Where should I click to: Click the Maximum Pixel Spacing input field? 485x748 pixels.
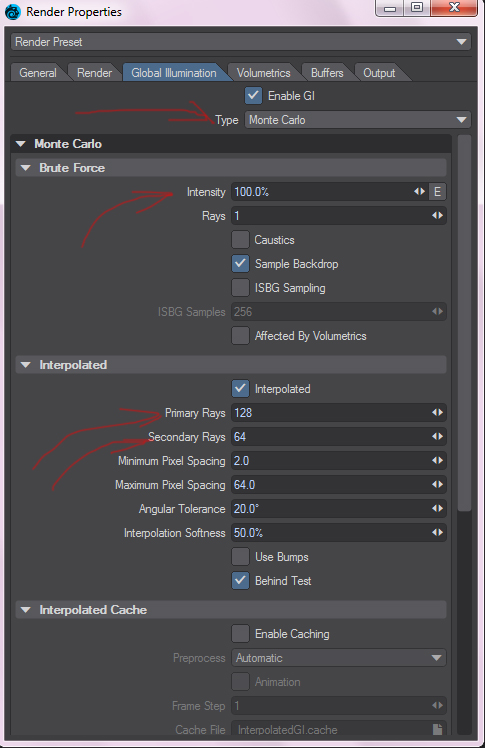pos(339,485)
